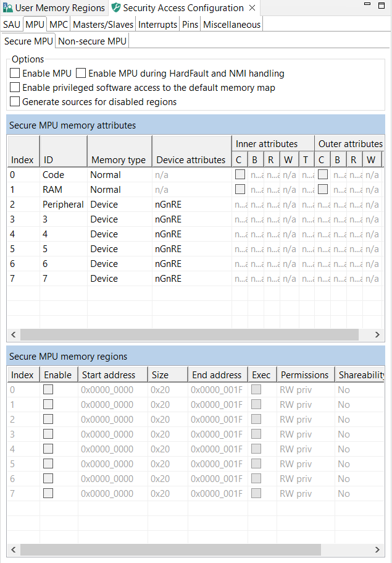This screenshot has height=563, width=392.
Task: Click the User Memory Regions tab icon
Action: click(7, 7)
